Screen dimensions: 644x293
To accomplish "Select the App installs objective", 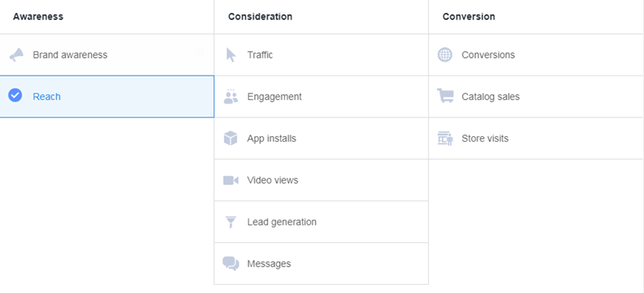I will pyautogui.click(x=321, y=138).
